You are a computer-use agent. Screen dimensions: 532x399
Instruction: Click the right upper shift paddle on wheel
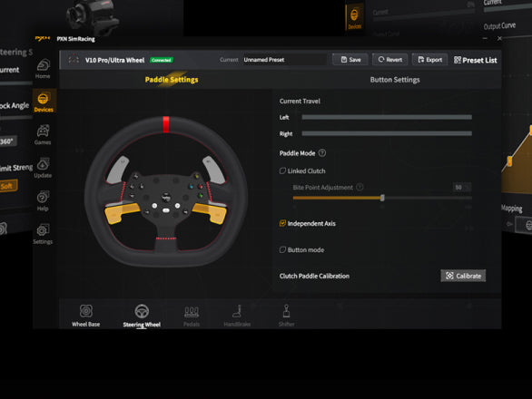213,170
